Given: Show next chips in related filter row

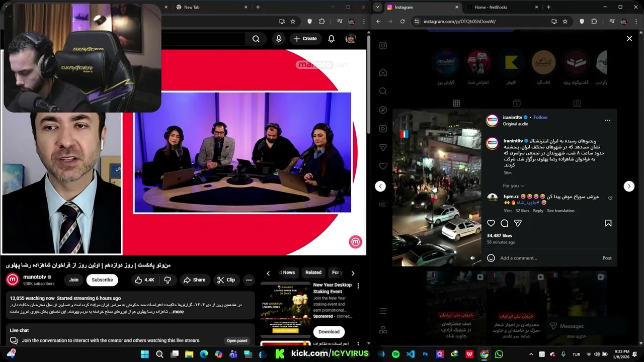Looking at the screenshot, I should [x=353, y=273].
